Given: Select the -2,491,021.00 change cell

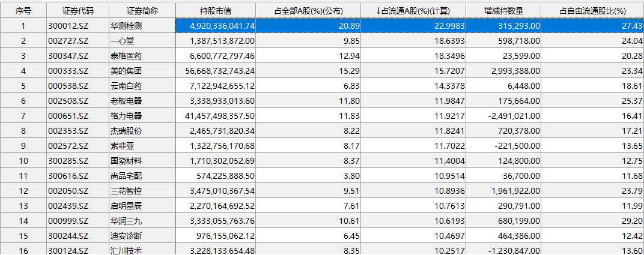Looking at the screenshot, I should coord(504,116).
